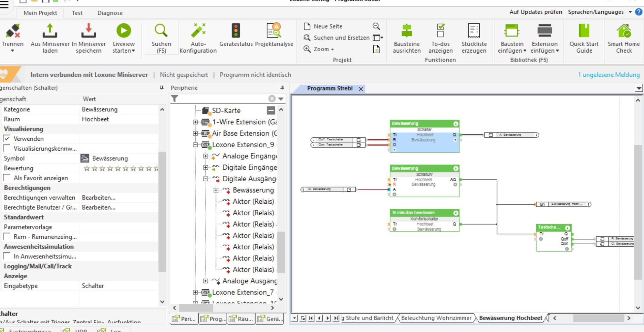Screen dimensions: 644x332
Task: Click info icon on Tastschalter block
Action: (x=568, y=228)
